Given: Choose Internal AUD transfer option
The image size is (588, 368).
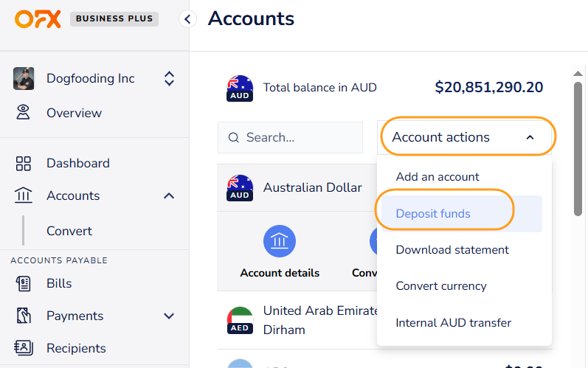Looking at the screenshot, I should (x=453, y=323).
